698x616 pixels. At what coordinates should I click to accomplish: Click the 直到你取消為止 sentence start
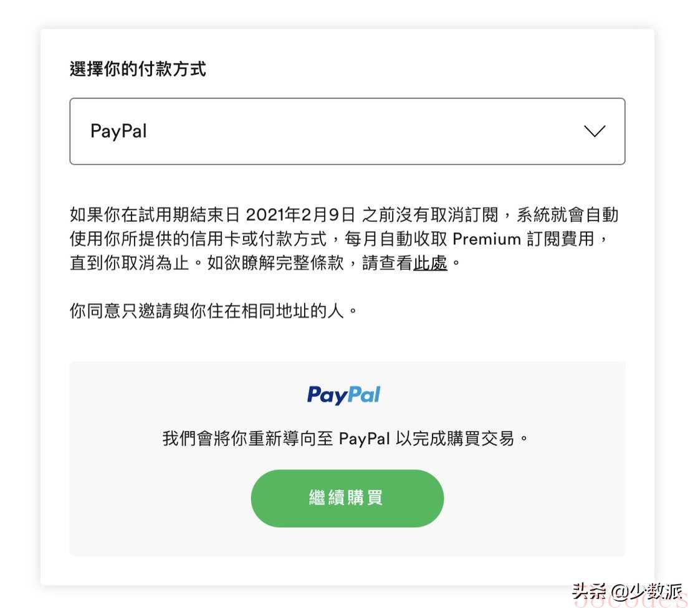pos(130,263)
